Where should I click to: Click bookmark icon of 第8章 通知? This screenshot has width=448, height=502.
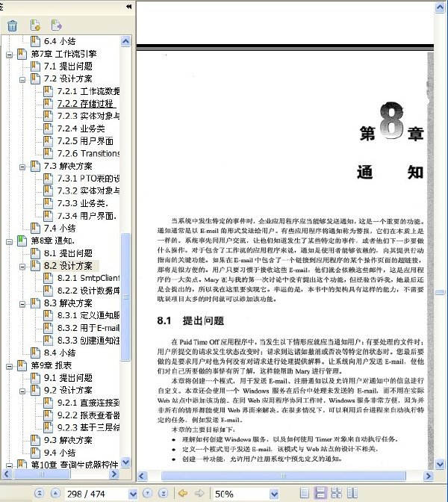(x=22, y=241)
